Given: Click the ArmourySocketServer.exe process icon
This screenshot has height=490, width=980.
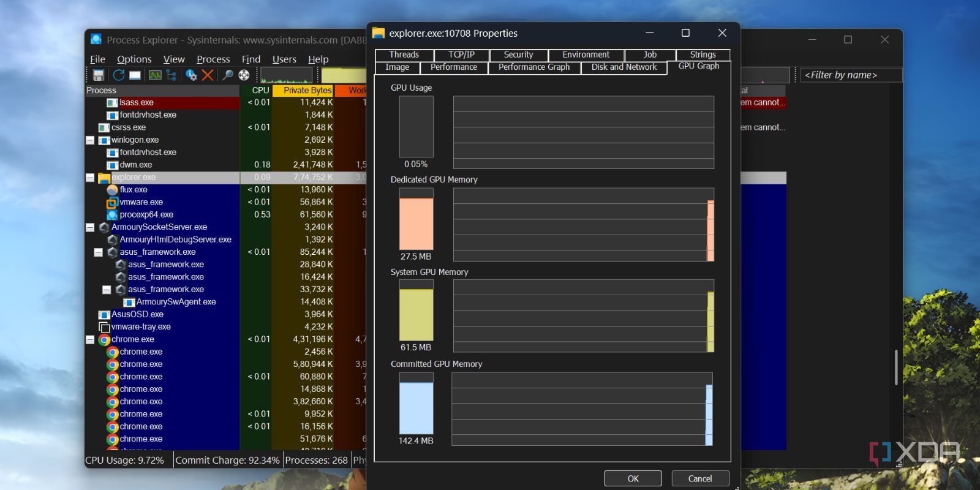Looking at the screenshot, I should point(104,227).
